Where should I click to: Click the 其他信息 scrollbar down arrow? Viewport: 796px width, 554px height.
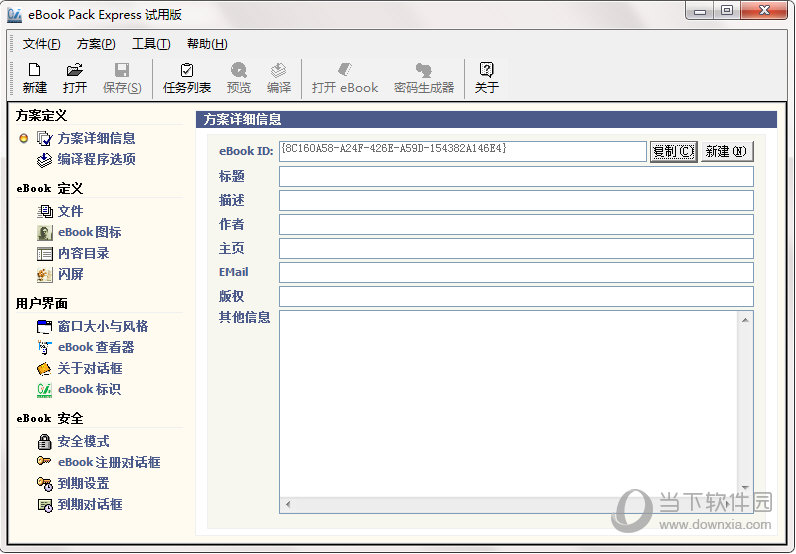(x=745, y=488)
